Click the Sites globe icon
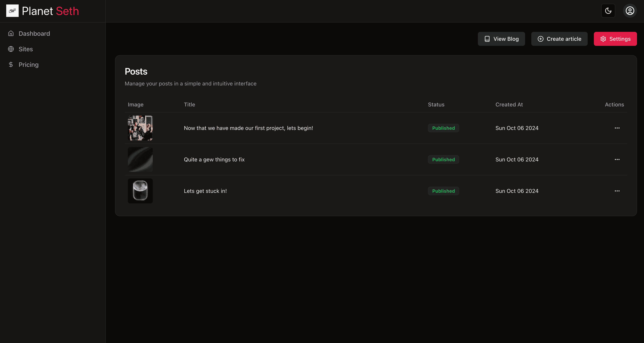Viewport: 644px width, 343px height. [11, 49]
